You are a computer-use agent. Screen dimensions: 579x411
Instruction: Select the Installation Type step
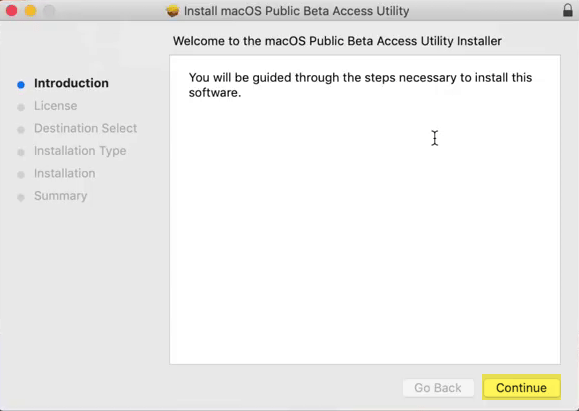[80, 151]
